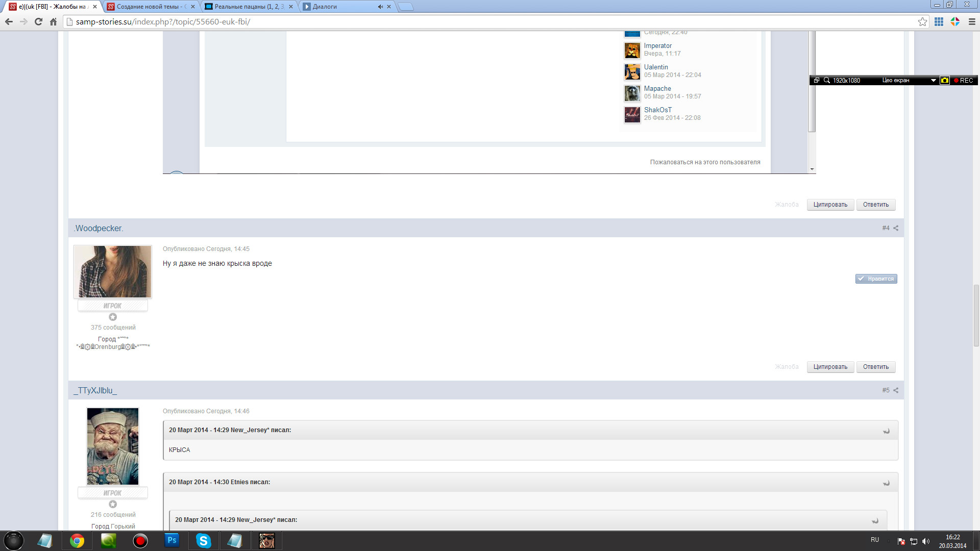Click Цитировать button under Woodpecker's post
The width and height of the screenshot is (980, 551).
830,367
